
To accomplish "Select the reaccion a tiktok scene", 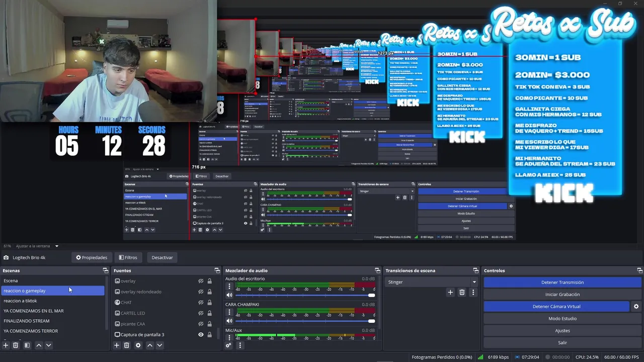I will tap(53, 301).
